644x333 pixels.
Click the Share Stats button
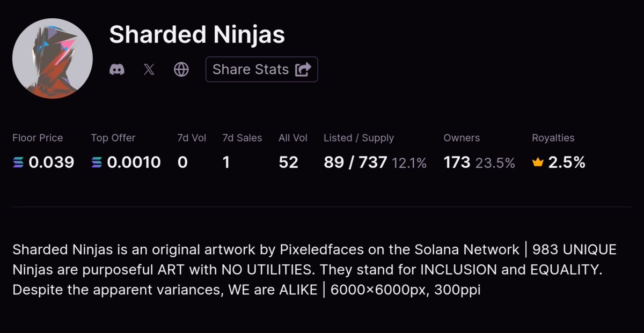(261, 69)
